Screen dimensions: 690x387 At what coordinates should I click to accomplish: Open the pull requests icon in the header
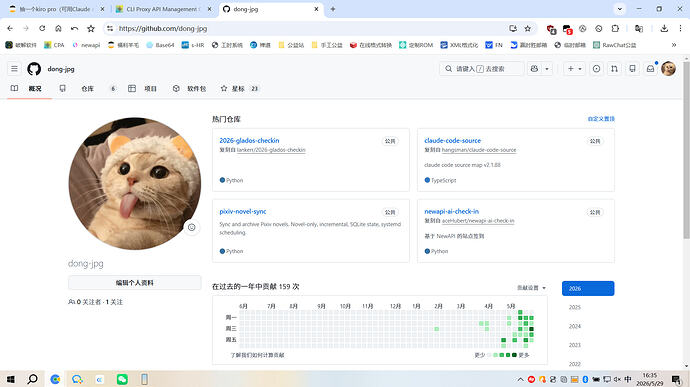click(x=614, y=69)
